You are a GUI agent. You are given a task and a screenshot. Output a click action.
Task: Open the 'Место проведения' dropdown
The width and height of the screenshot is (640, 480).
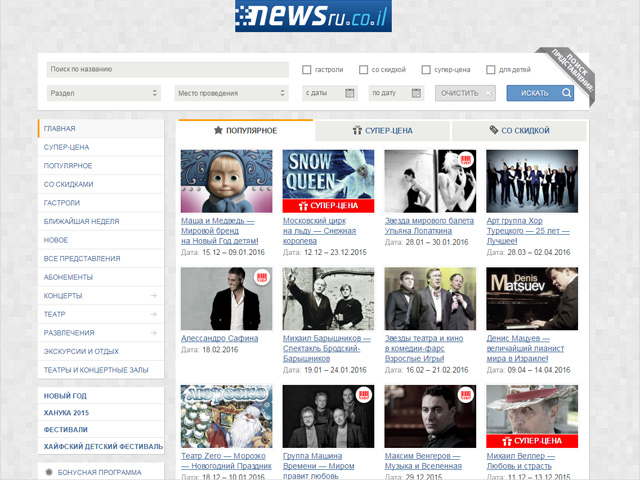(231, 93)
